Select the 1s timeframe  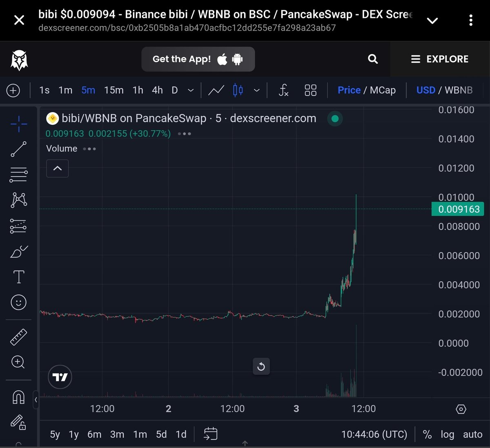(x=44, y=90)
